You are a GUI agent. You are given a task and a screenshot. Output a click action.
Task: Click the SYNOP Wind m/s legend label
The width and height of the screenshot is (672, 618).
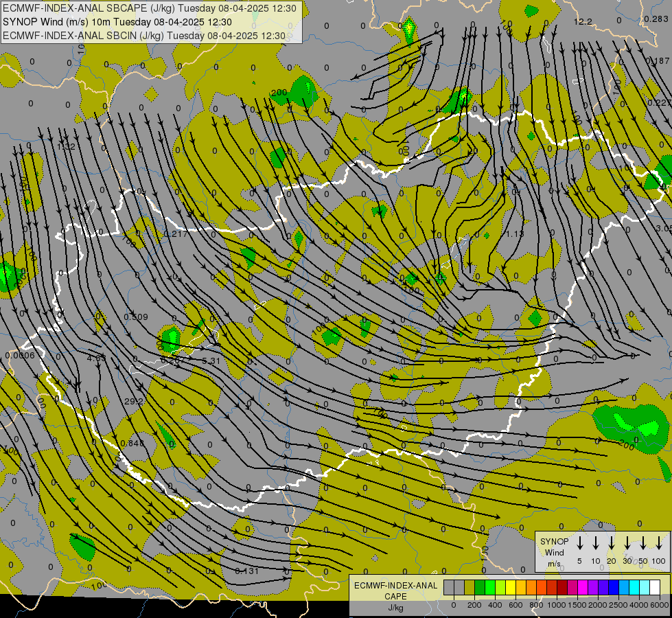coord(554,552)
